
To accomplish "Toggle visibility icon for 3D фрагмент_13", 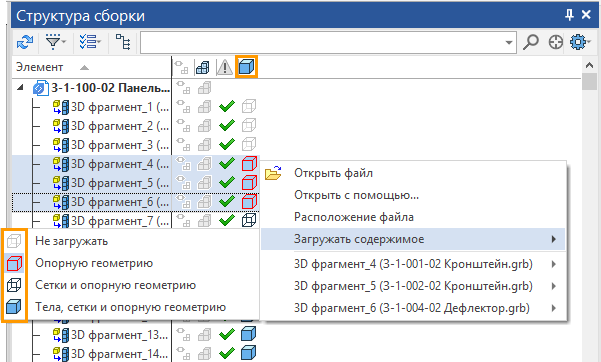I will [x=182, y=335].
